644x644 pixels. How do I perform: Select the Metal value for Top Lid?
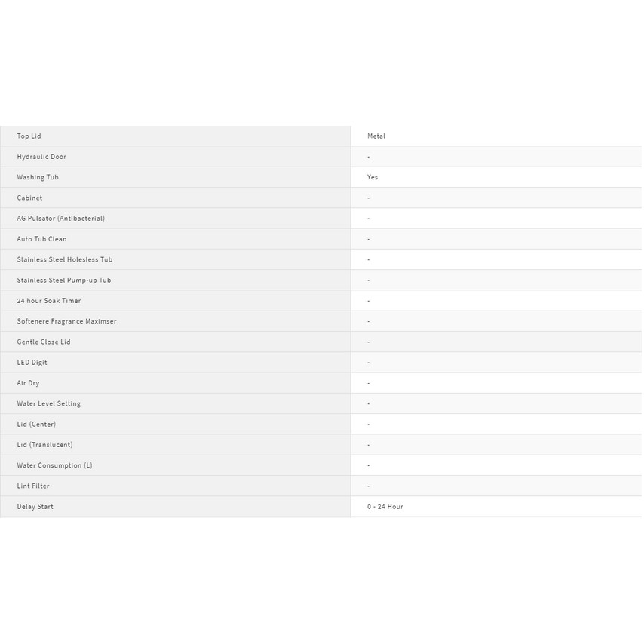[376, 136]
